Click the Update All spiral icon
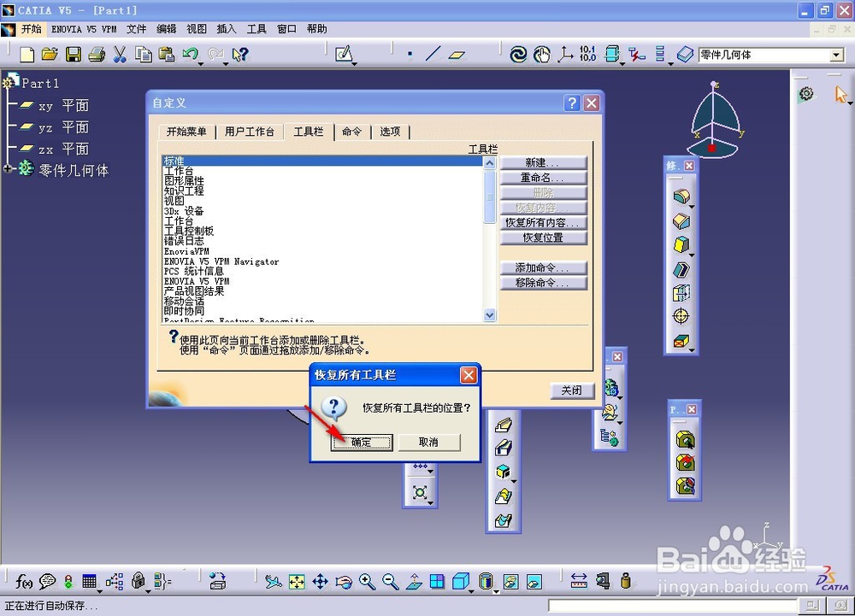This screenshot has height=616, width=855. [518, 55]
